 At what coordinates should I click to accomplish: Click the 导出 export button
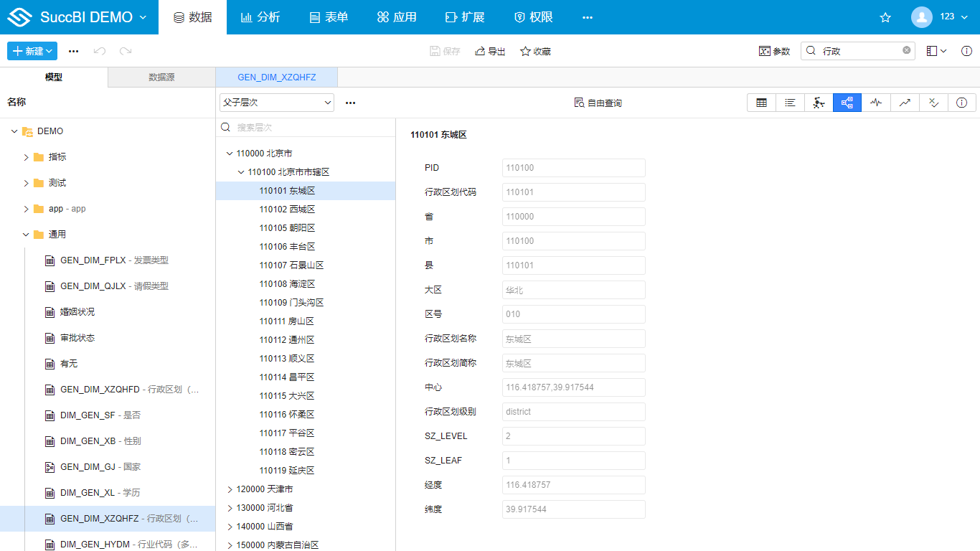tap(490, 51)
